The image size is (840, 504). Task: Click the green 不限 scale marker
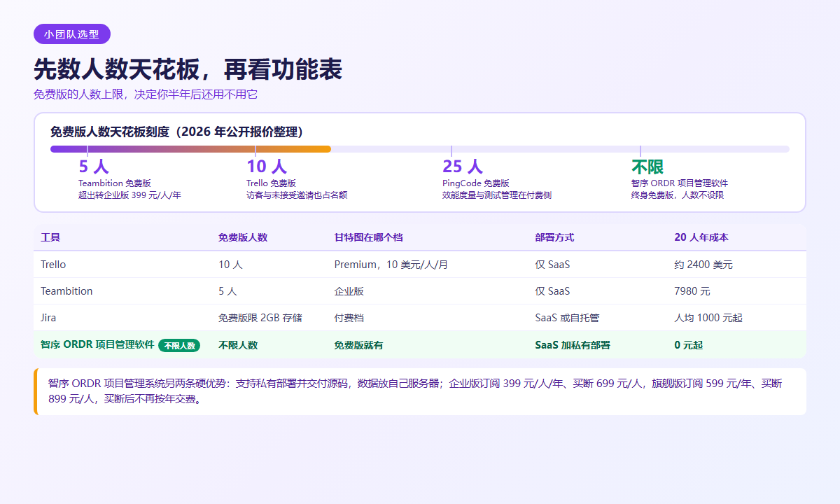pos(647,167)
